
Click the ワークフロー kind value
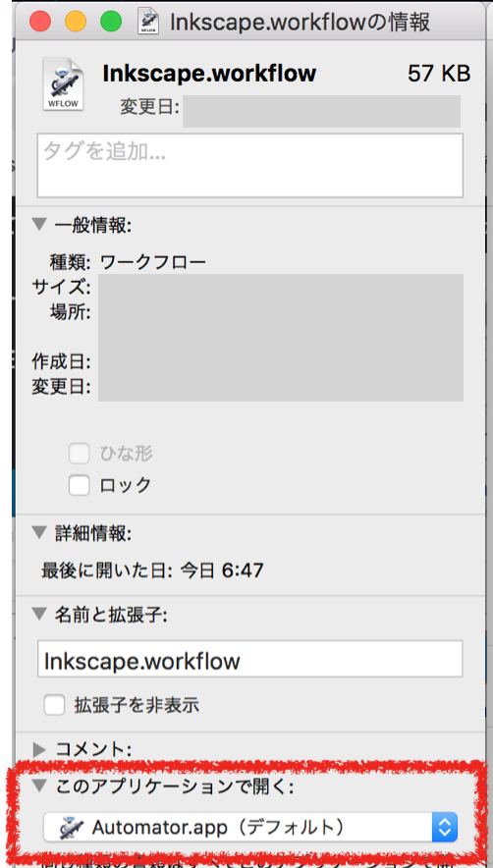pyautogui.click(x=153, y=261)
